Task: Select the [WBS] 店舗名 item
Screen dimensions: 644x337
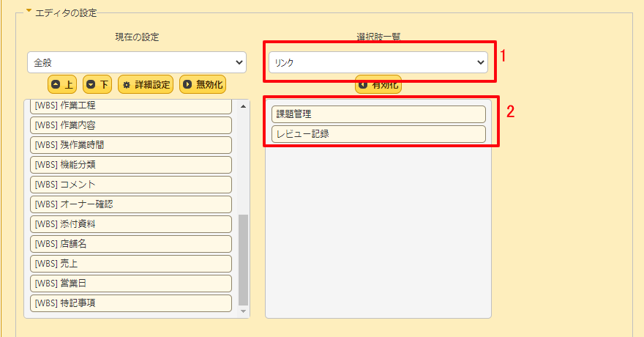Action: tap(131, 244)
